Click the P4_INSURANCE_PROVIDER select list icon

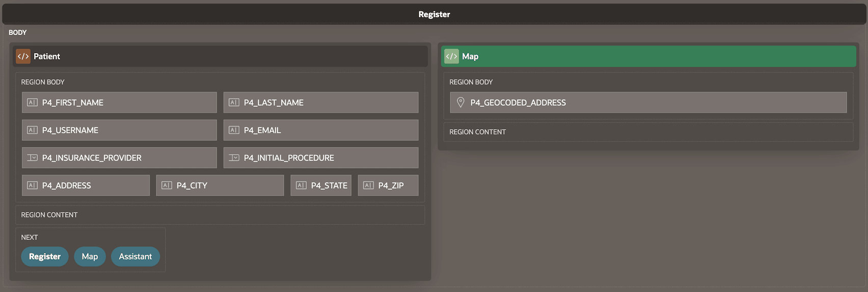click(32, 158)
